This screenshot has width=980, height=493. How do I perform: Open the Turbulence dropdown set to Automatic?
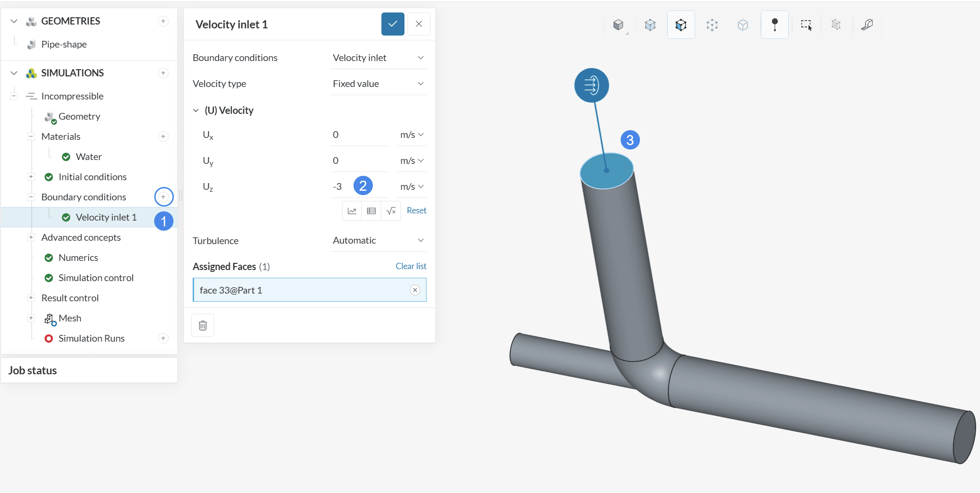pos(378,240)
